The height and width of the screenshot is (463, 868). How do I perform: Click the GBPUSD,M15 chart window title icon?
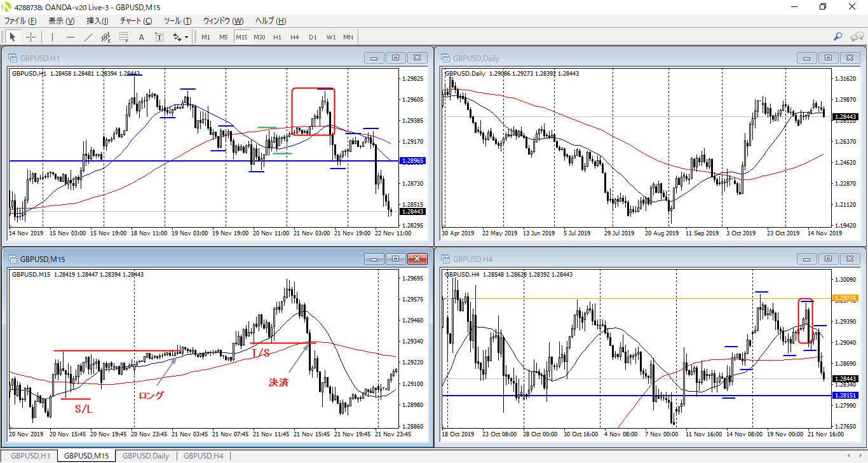click(x=13, y=259)
